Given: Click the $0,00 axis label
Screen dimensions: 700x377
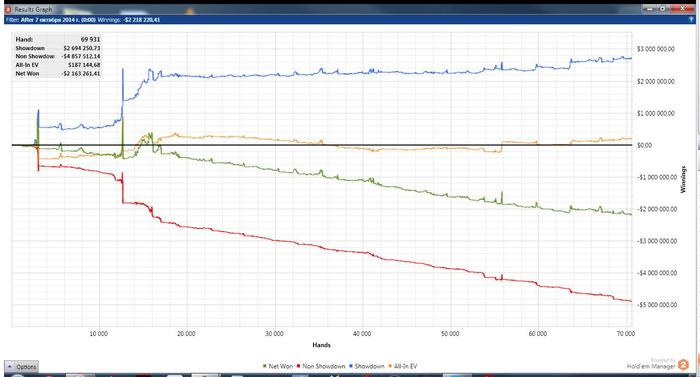Looking at the screenshot, I should point(645,145).
